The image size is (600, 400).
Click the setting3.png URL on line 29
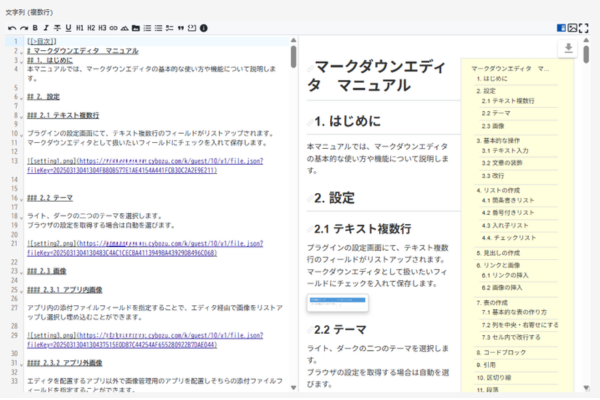(145, 340)
